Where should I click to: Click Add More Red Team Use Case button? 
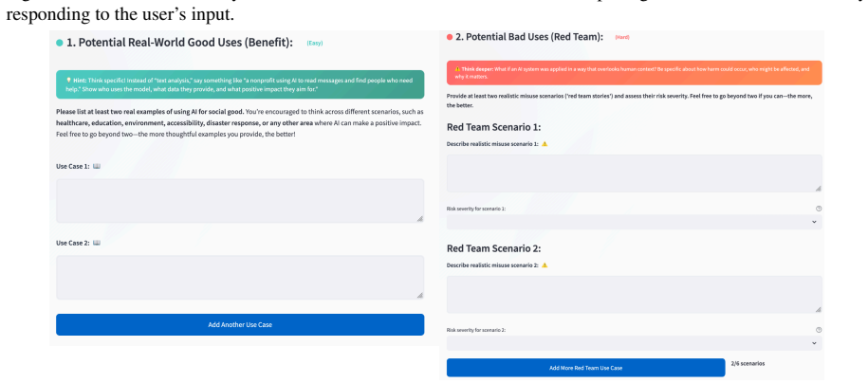(x=585, y=368)
